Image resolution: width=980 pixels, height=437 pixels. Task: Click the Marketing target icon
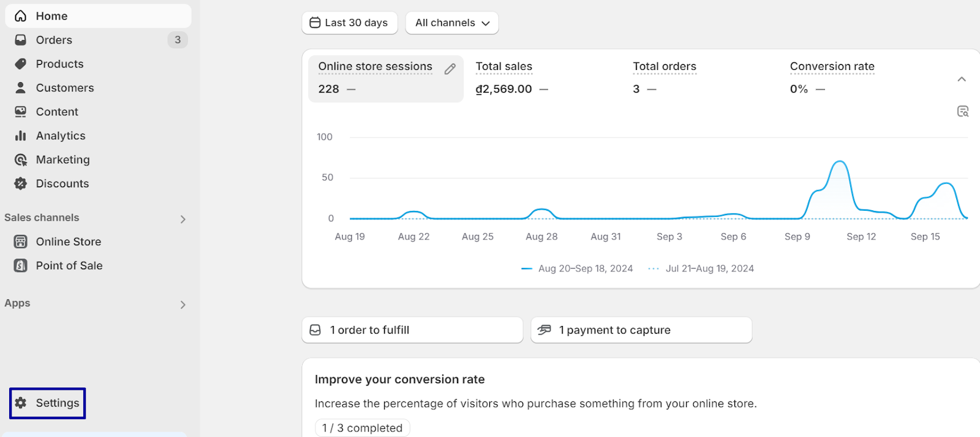click(20, 159)
